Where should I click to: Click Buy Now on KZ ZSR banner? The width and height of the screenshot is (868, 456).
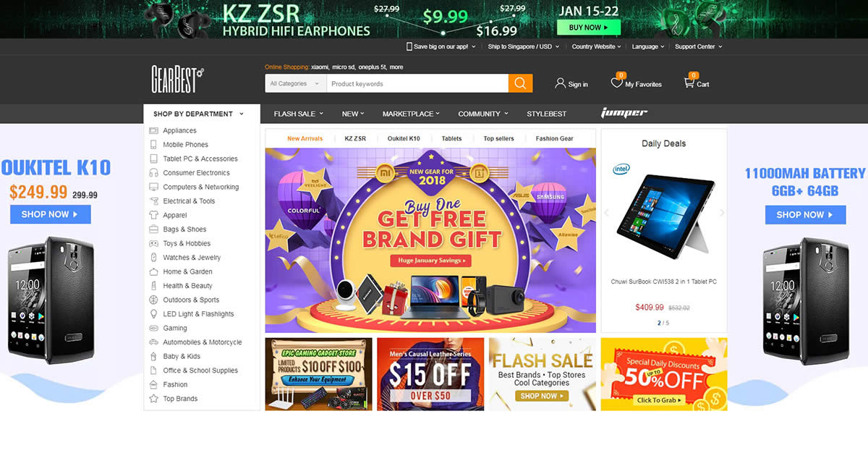coord(589,28)
